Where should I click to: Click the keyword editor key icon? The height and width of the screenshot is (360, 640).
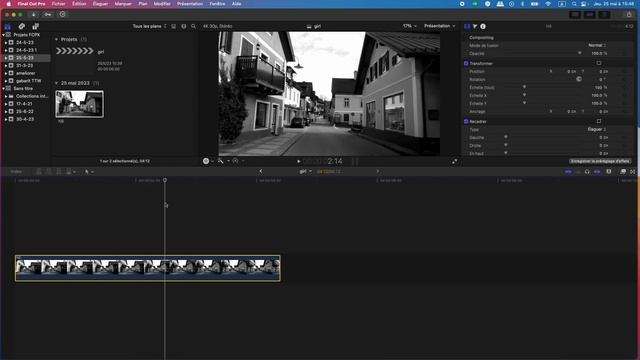(x=48, y=14)
